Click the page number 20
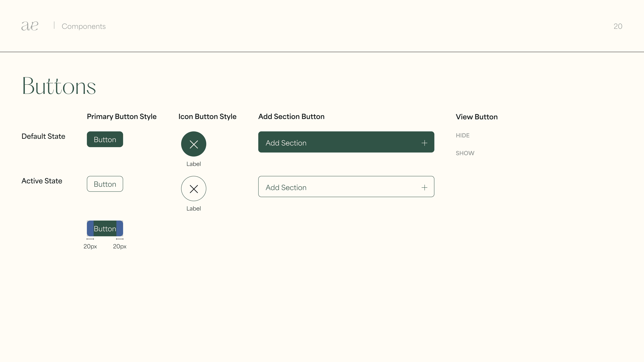644x362 pixels. pos(618,26)
